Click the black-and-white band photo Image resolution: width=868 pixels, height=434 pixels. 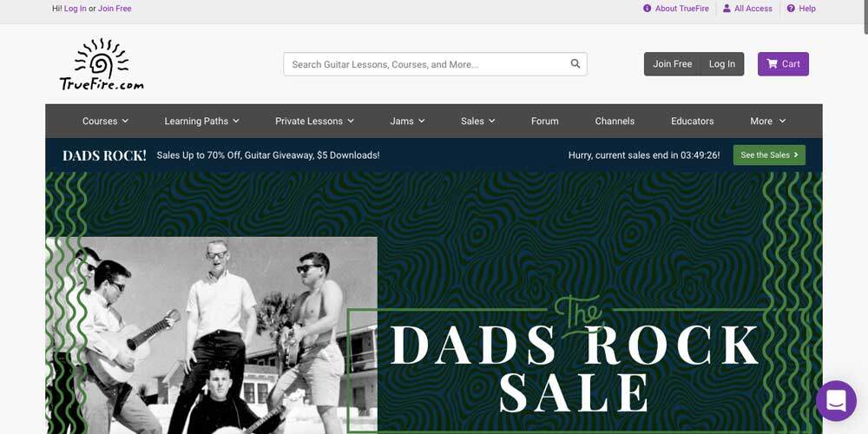point(212,335)
